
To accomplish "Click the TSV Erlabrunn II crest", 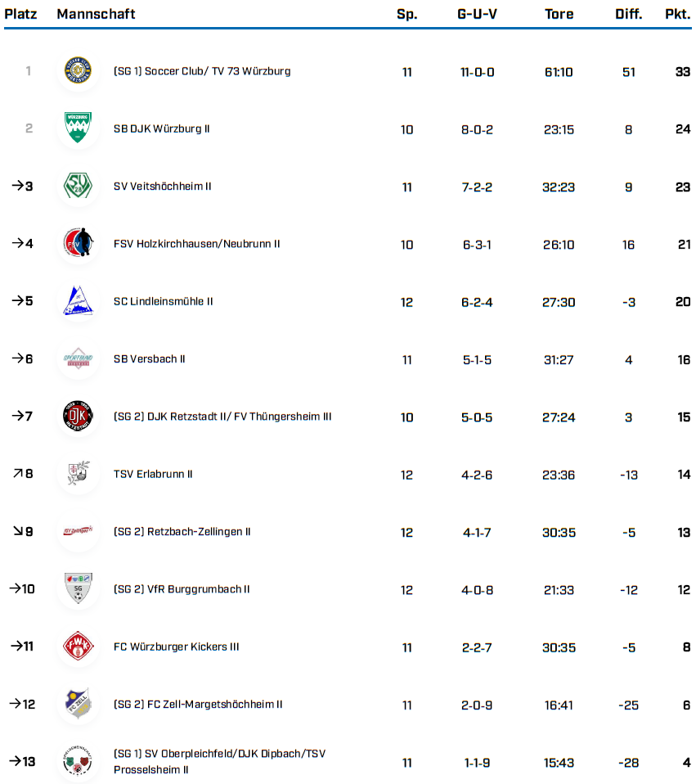I will point(79,474).
